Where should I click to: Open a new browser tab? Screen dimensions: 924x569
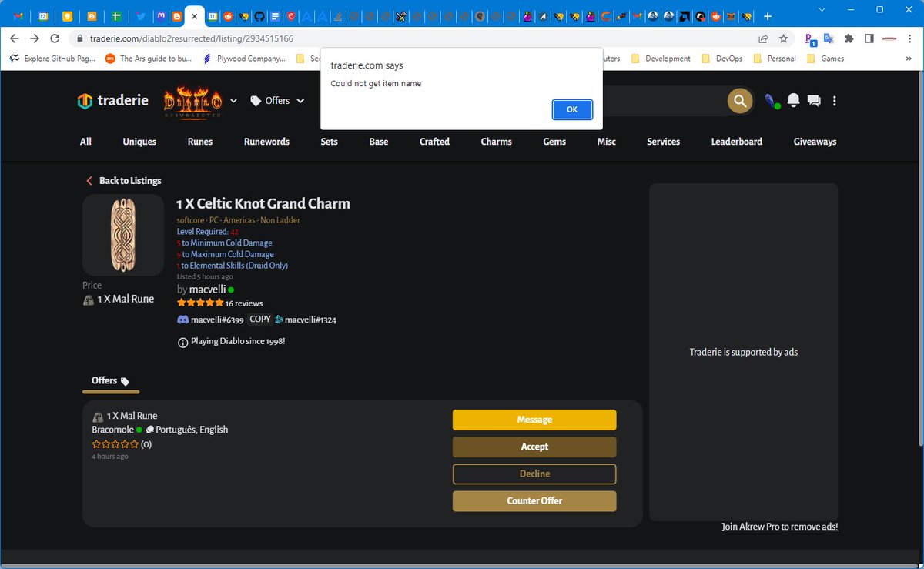tap(768, 16)
